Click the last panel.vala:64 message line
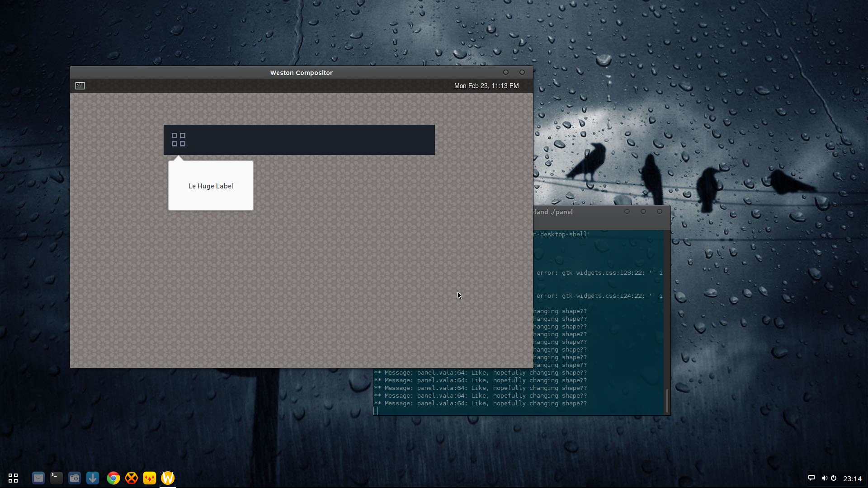Screen dimensions: 868x488 pyautogui.click(x=480, y=404)
